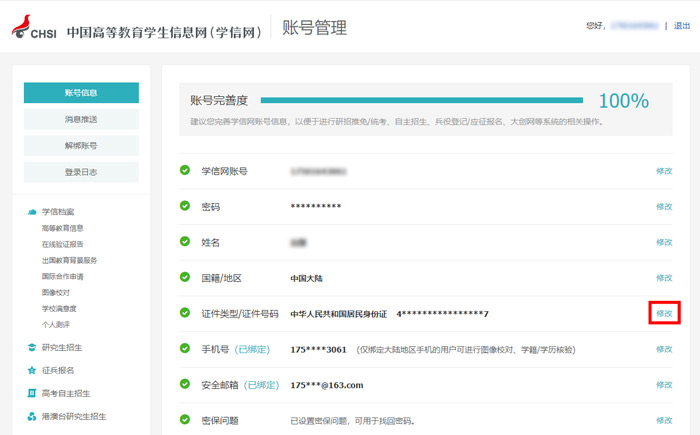Click 修改 for 学信网账号
Screen dimensions: 700x435
664,171
